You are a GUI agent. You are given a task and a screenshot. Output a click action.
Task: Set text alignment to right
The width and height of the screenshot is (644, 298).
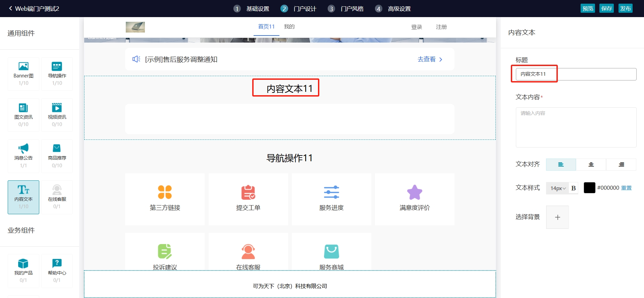621,165
